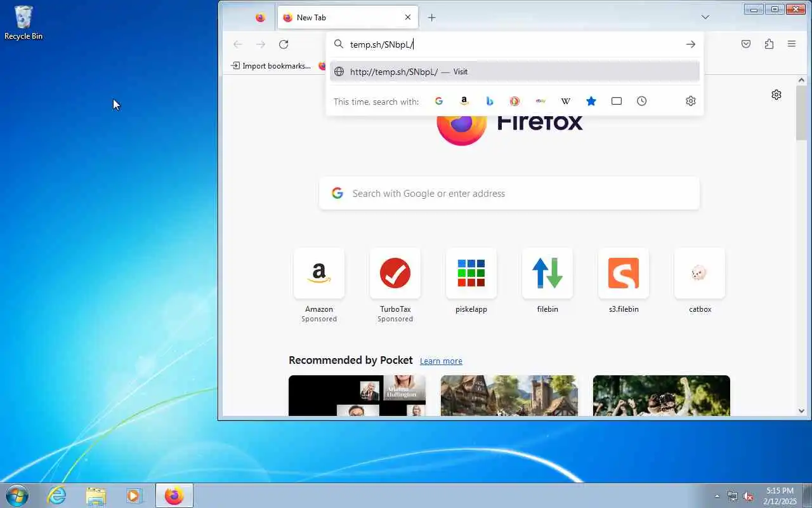Open Recycle Bin desktop icon
This screenshot has height=508, width=812.
pos(23,23)
